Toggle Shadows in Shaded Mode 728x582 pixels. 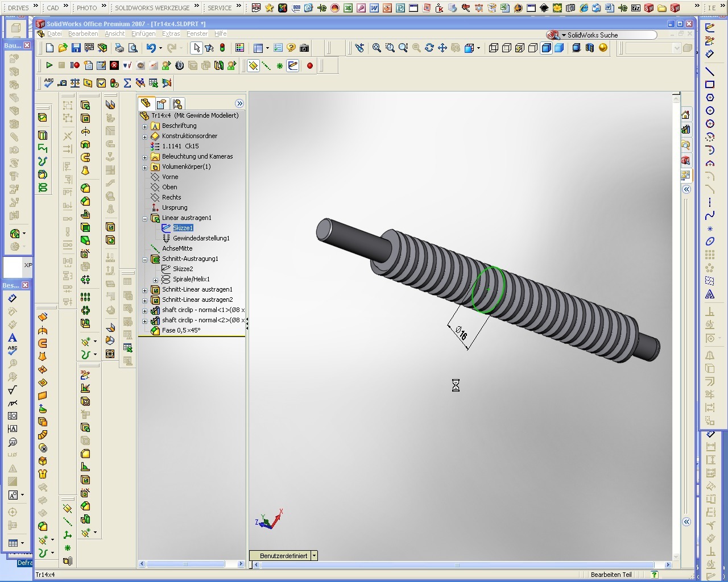(x=576, y=48)
